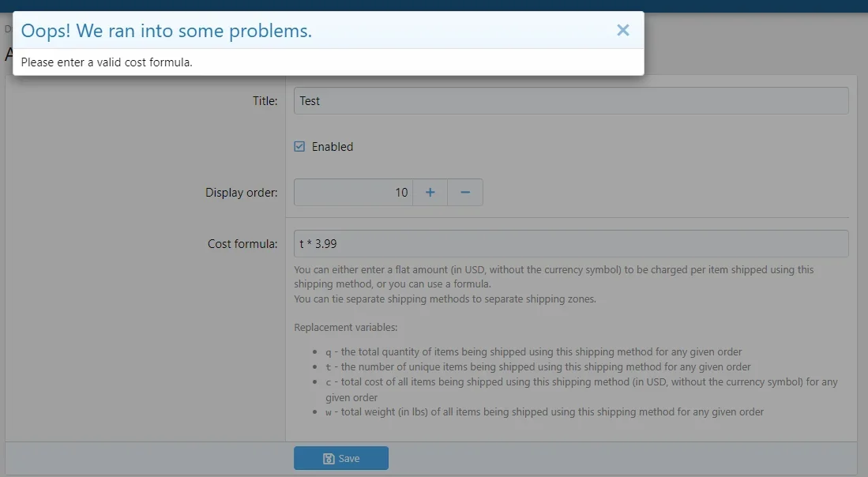This screenshot has width=868, height=477.
Task: Click the 'Enabled' checkbox label text
Action: coord(333,147)
